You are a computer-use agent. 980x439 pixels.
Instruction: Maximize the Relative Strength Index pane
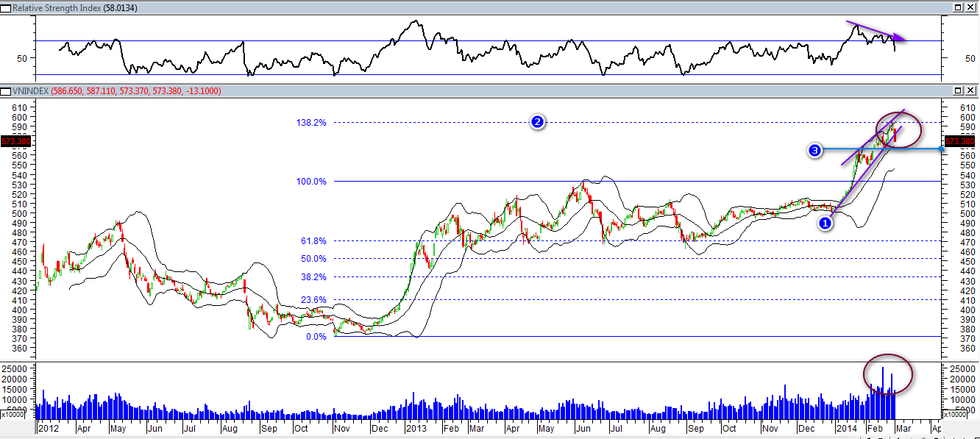(x=958, y=7)
